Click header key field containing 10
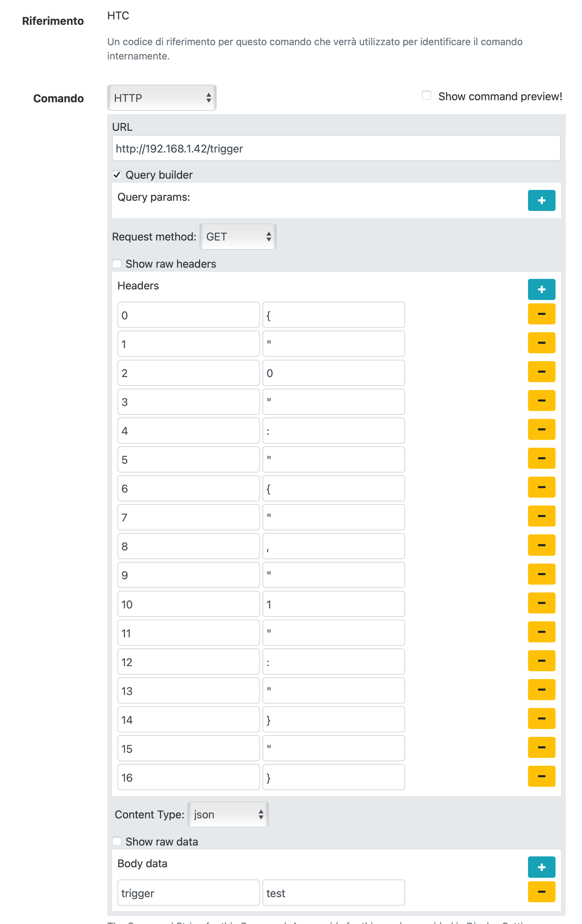 [188, 604]
